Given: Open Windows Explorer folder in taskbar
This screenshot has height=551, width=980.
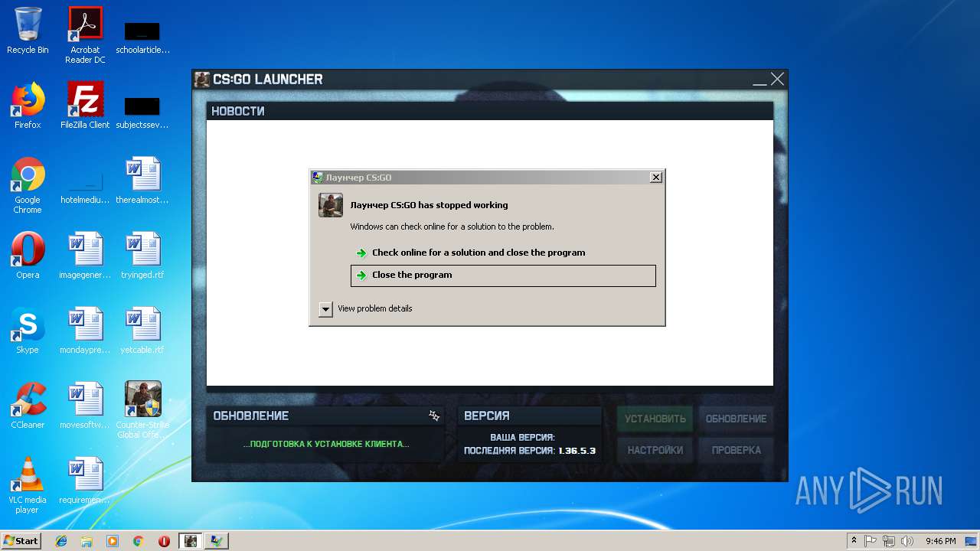Looking at the screenshot, I should point(87,541).
